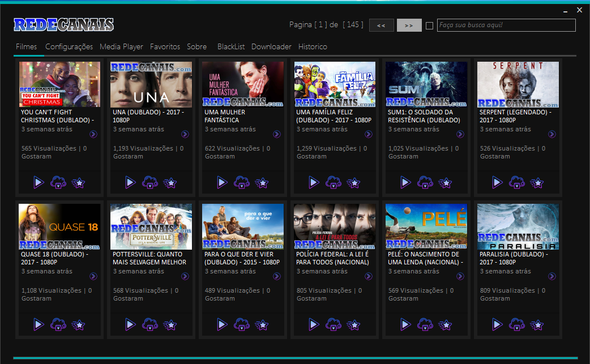Play Serpent (Legendado) movie

point(498,183)
